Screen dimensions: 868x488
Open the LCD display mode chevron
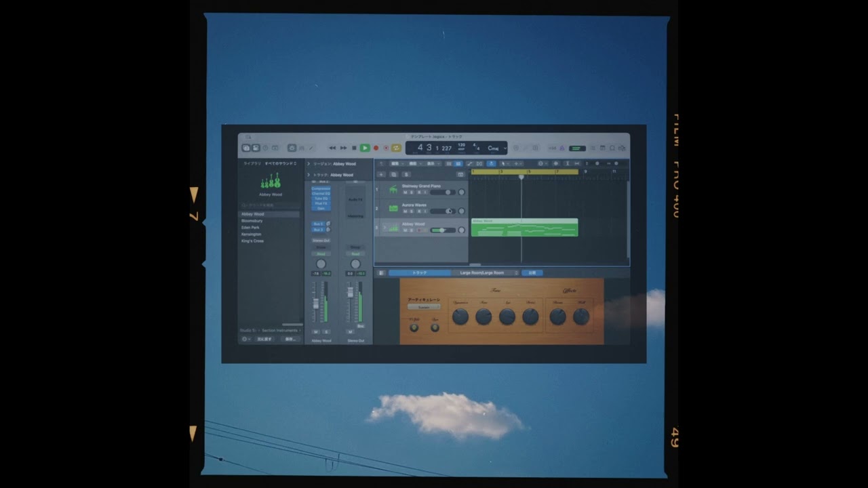[505, 148]
